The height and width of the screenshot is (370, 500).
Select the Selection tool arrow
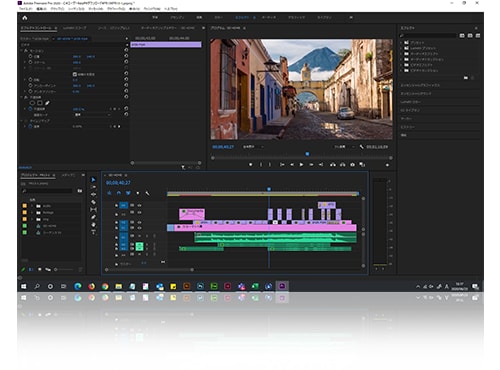click(93, 179)
